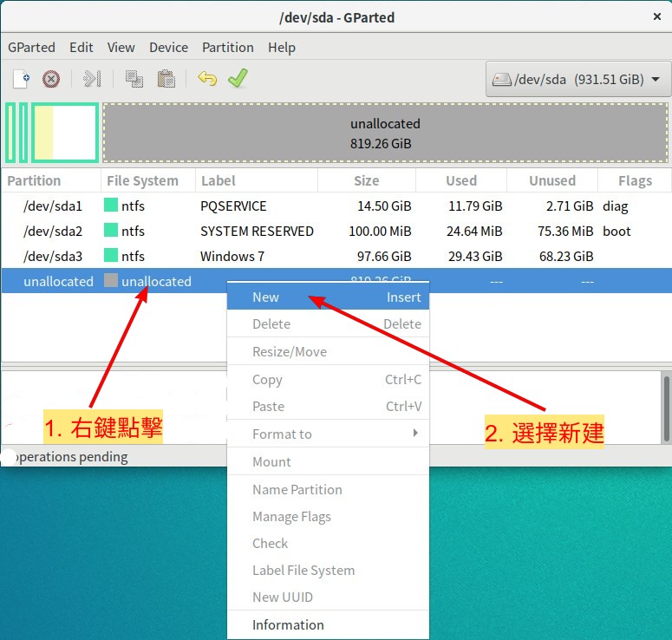Click the Undo last operation icon
This screenshot has width=672, height=640.
pyautogui.click(x=206, y=79)
